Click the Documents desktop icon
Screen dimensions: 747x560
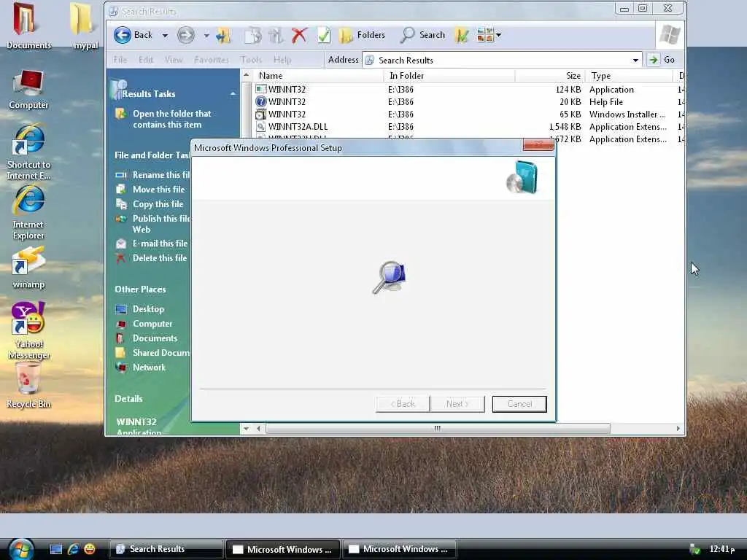tap(28, 27)
